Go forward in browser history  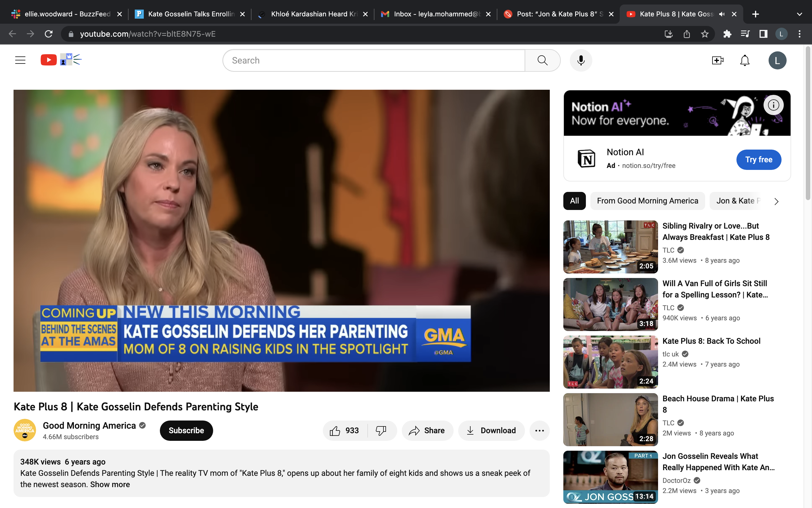point(30,34)
